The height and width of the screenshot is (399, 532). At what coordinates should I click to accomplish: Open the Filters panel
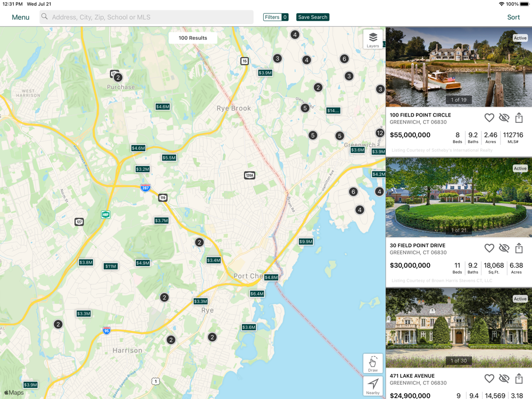[276, 17]
